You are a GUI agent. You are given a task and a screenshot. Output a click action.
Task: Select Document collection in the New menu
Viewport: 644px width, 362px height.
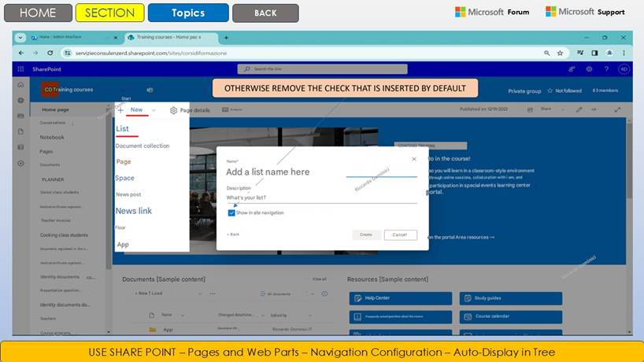click(x=142, y=146)
